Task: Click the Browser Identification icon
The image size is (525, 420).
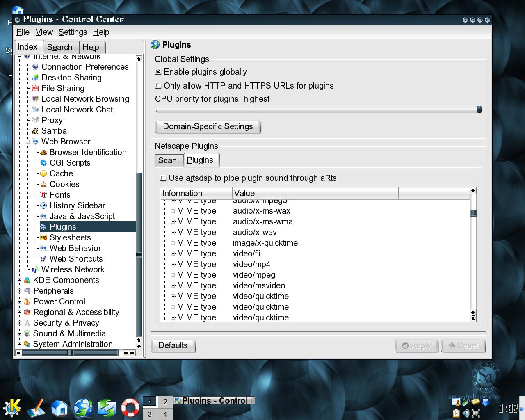Action: point(43,152)
